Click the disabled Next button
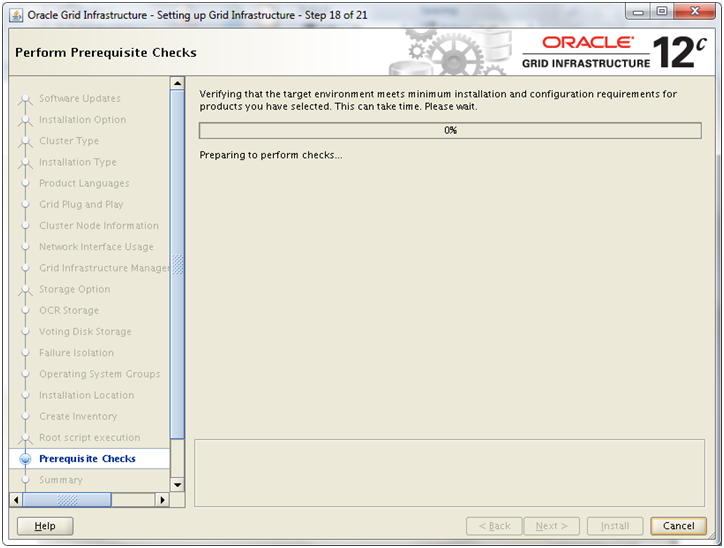 (552, 526)
